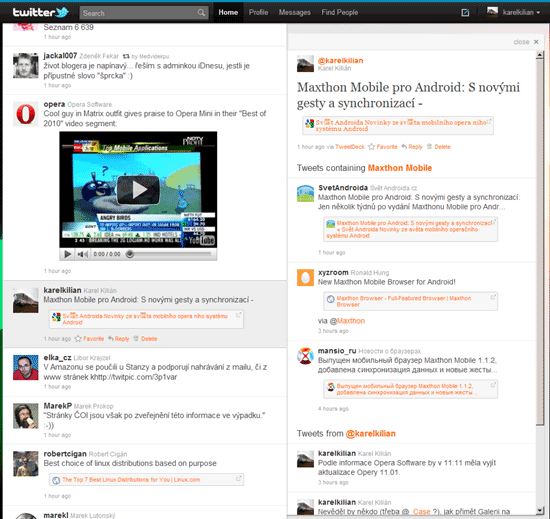
Task: Click the Twitter logo
Action: 40,13
